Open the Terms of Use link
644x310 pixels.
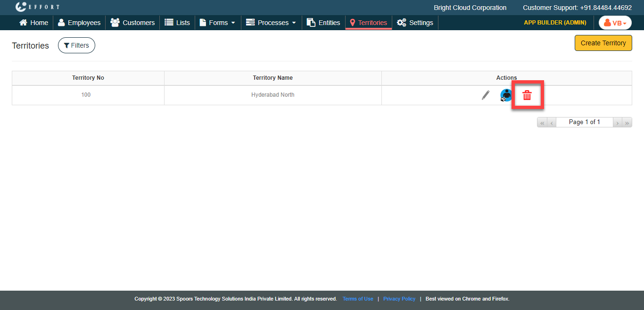coord(358,299)
